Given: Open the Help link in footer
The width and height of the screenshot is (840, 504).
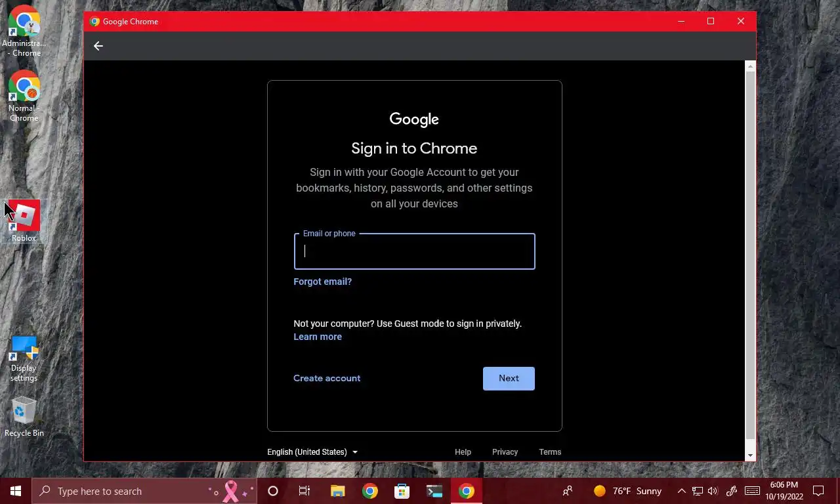Looking at the screenshot, I should (x=463, y=452).
